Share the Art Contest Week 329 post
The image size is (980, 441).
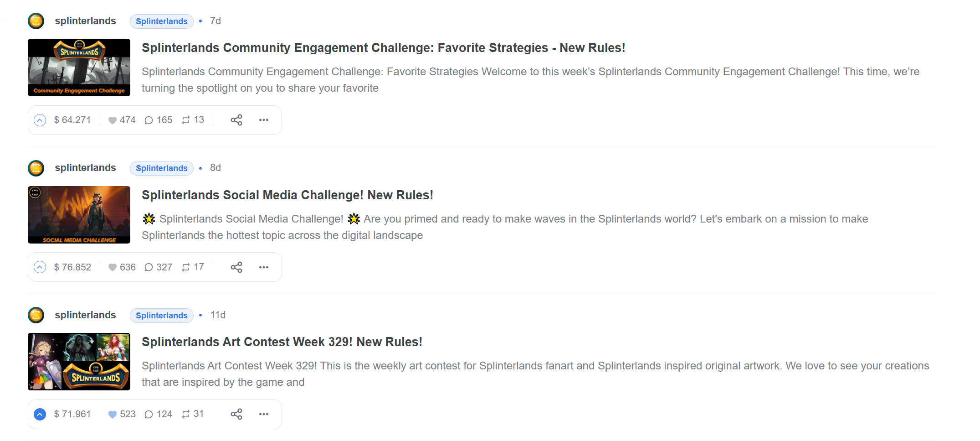pyautogui.click(x=236, y=414)
